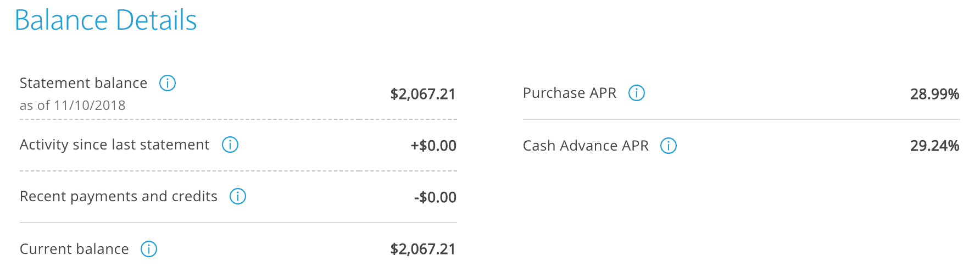The width and height of the screenshot is (980, 277).
Task: Open the Current balance info tooltip icon
Action: click(149, 249)
